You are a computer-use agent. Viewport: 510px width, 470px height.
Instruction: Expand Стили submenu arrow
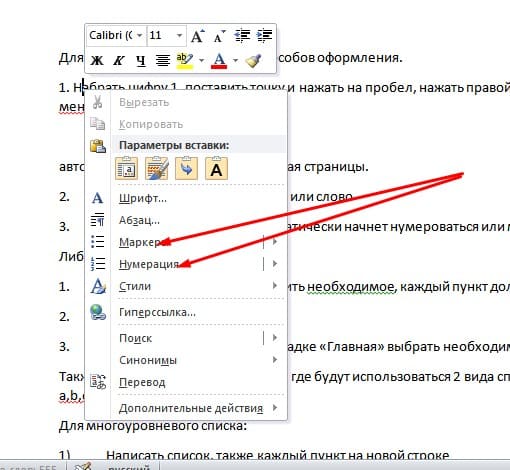[275, 286]
